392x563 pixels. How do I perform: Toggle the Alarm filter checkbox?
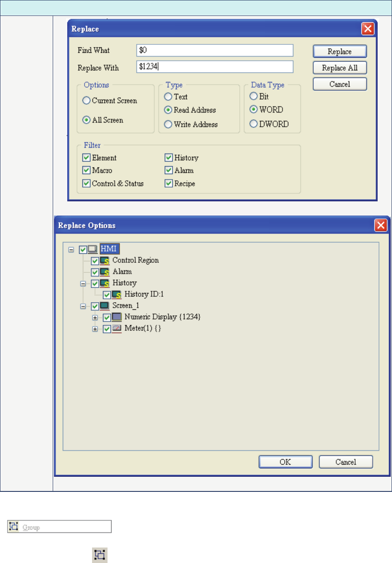tap(169, 170)
